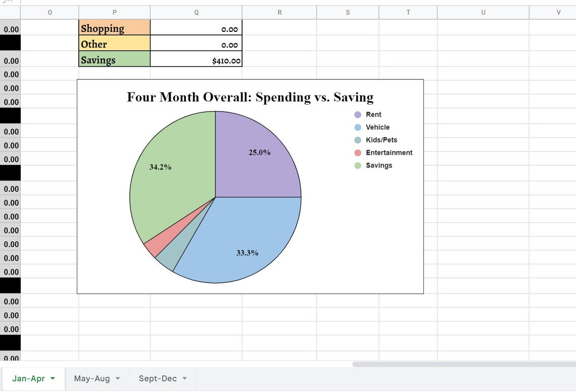
Task: Click the Kids/Pets legend label
Action: tap(381, 140)
